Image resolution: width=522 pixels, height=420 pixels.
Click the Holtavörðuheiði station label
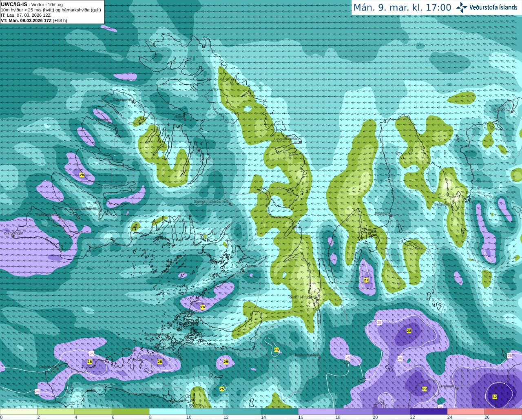click(306, 355)
